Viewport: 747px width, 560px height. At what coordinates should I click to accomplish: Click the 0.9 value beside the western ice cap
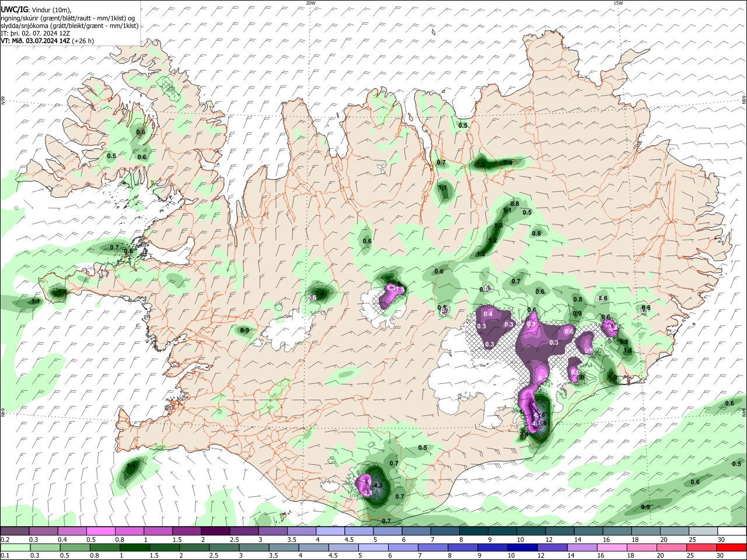[x=245, y=331]
